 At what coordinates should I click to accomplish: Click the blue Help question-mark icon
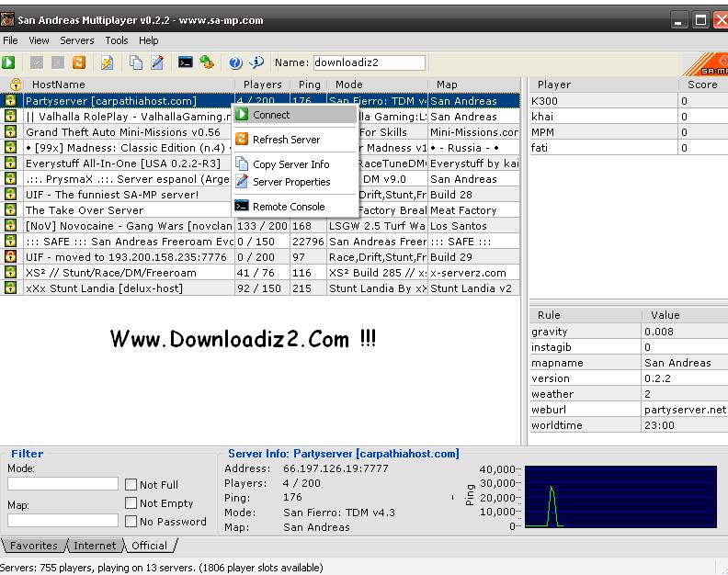pyautogui.click(x=235, y=62)
